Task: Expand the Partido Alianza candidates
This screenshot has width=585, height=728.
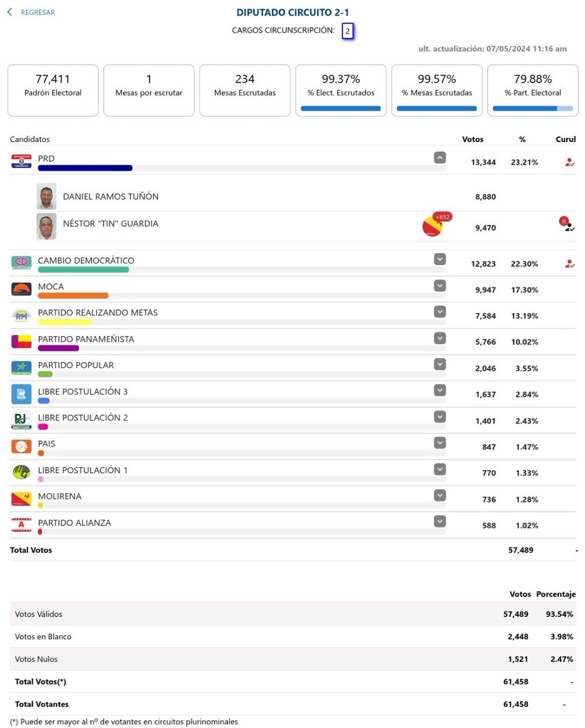Action: (440, 521)
